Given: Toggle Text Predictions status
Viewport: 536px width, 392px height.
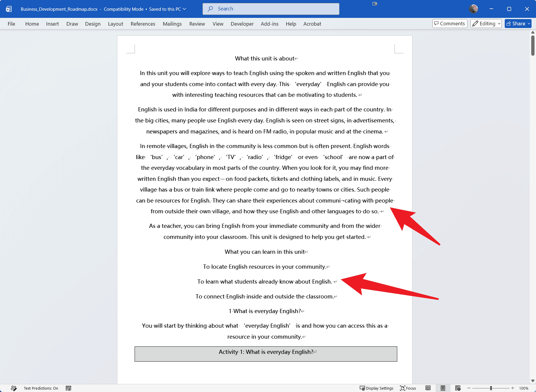Looking at the screenshot, I should point(41,388).
